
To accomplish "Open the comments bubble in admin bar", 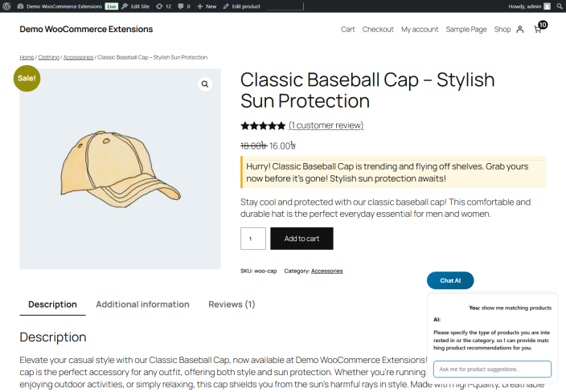I will point(184,6).
